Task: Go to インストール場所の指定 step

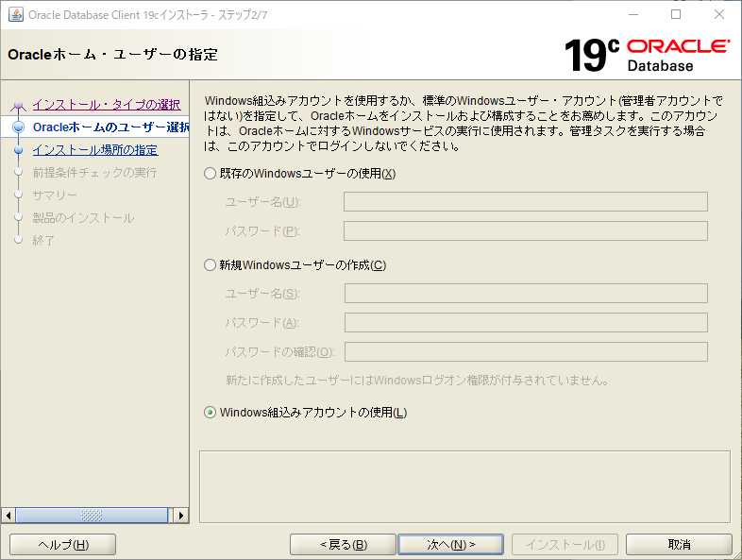Action: (x=94, y=150)
